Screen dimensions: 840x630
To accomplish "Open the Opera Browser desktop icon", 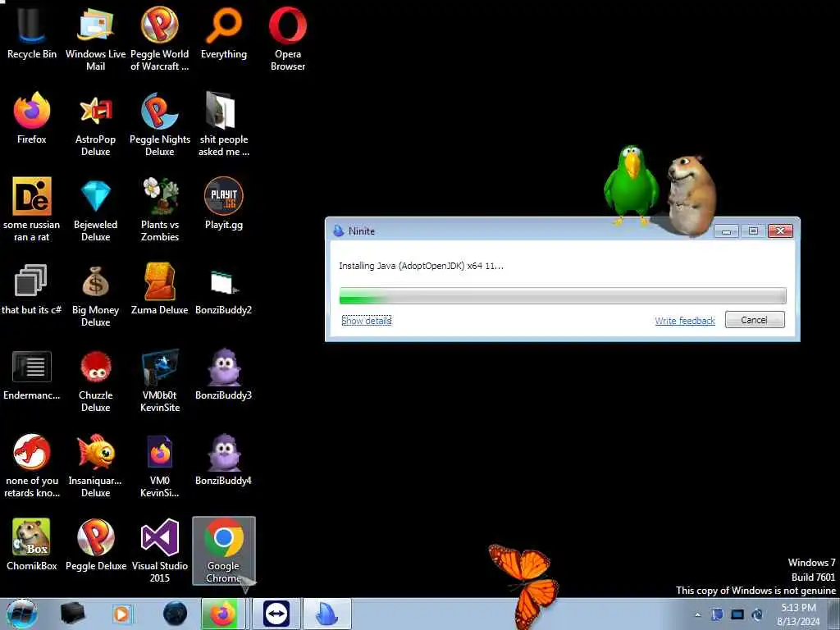I will [x=288, y=38].
